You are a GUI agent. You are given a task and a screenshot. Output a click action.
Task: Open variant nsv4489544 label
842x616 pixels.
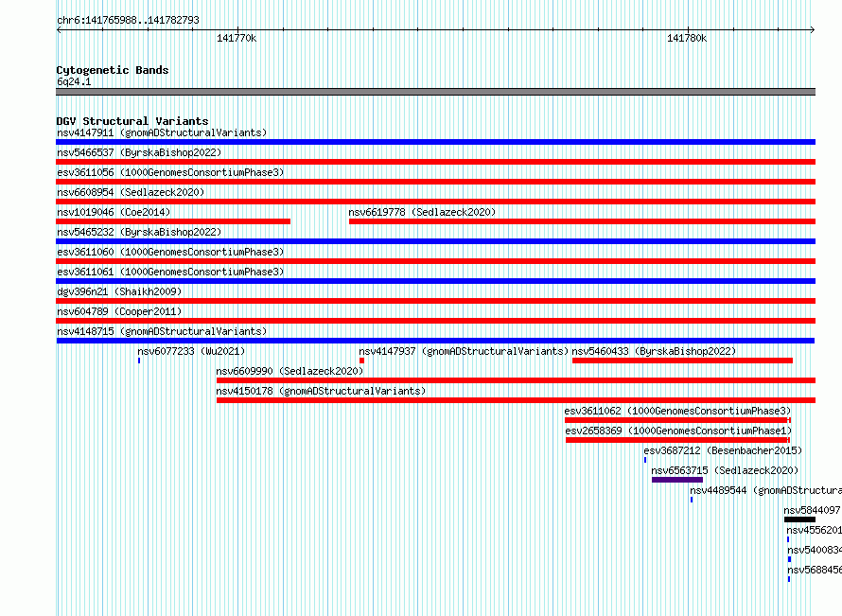pyautogui.click(x=765, y=490)
